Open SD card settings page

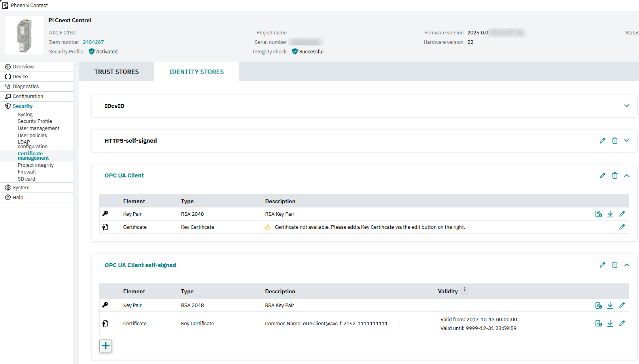pos(26,179)
